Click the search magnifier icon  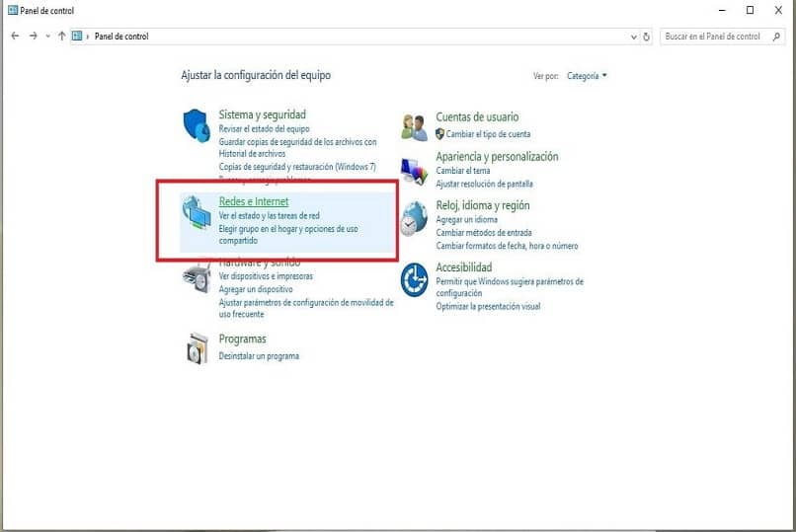point(776,37)
